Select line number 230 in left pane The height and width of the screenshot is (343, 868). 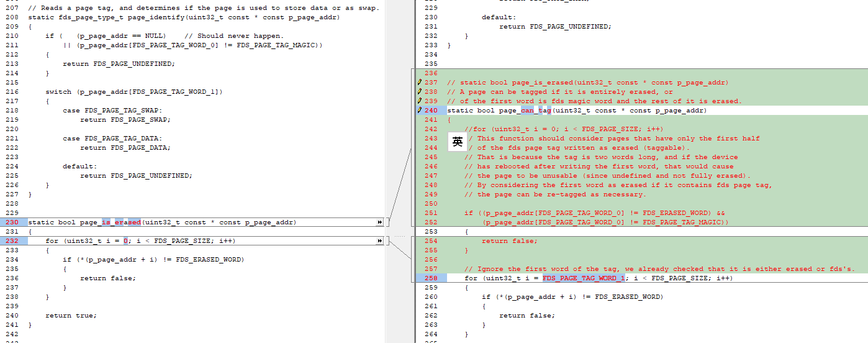click(12, 222)
